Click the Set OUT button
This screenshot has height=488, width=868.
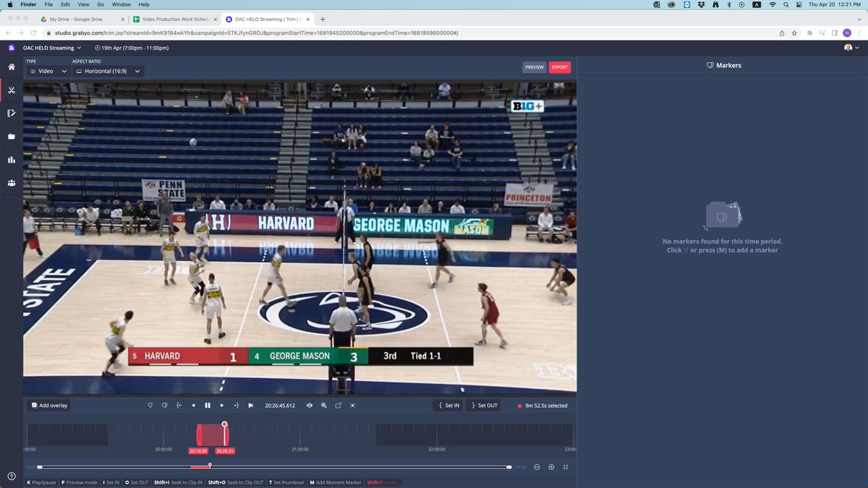point(483,406)
